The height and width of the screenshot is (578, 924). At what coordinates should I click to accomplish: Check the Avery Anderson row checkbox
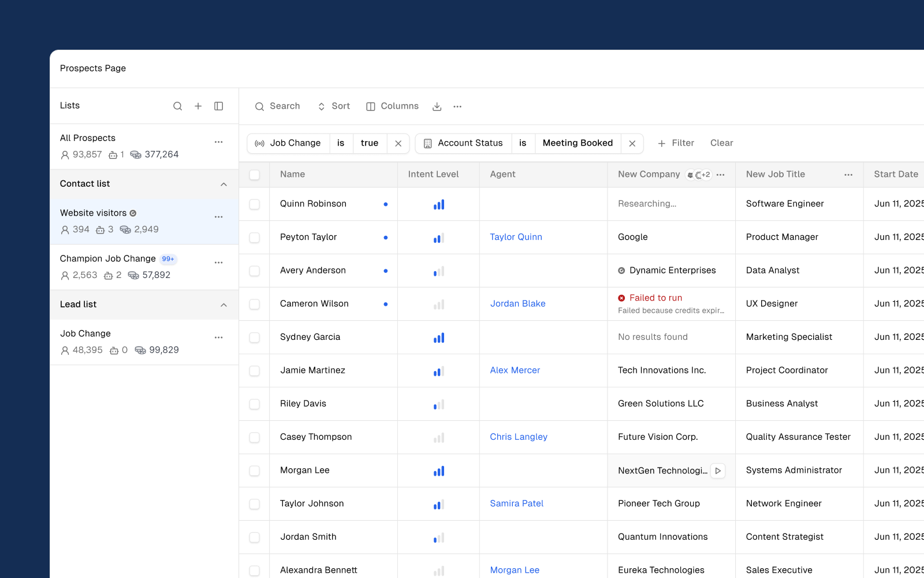pos(254,271)
